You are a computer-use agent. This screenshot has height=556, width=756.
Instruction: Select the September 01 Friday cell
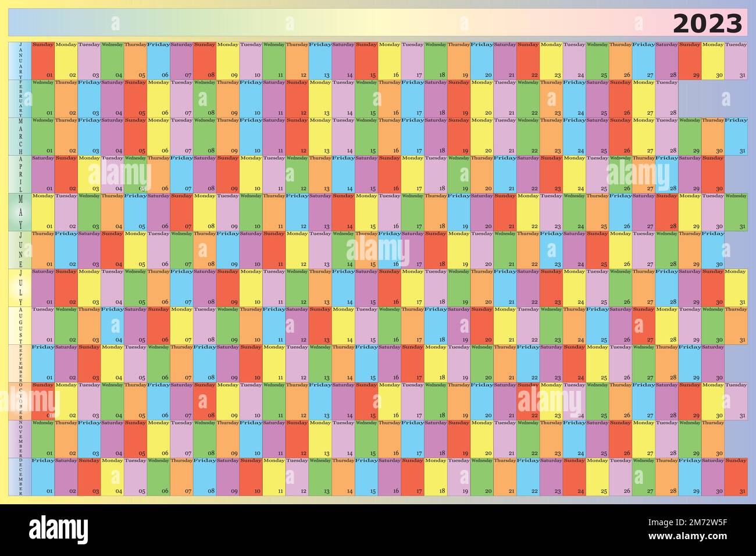pyautogui.click(x=43, y=363)
